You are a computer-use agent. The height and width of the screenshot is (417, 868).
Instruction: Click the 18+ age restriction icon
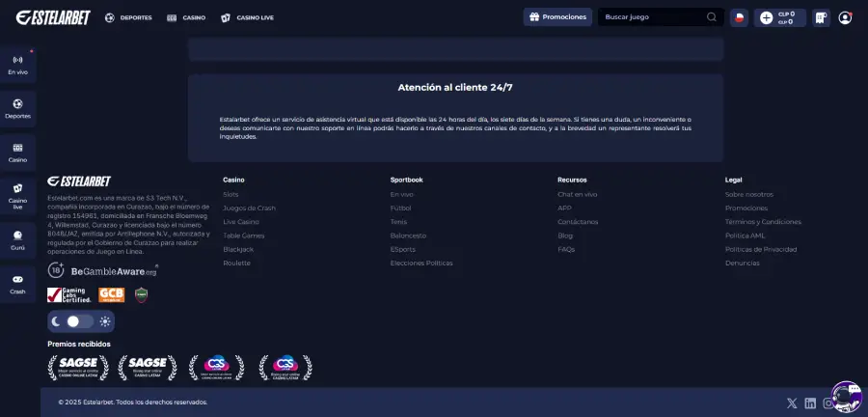click(56, 270)
